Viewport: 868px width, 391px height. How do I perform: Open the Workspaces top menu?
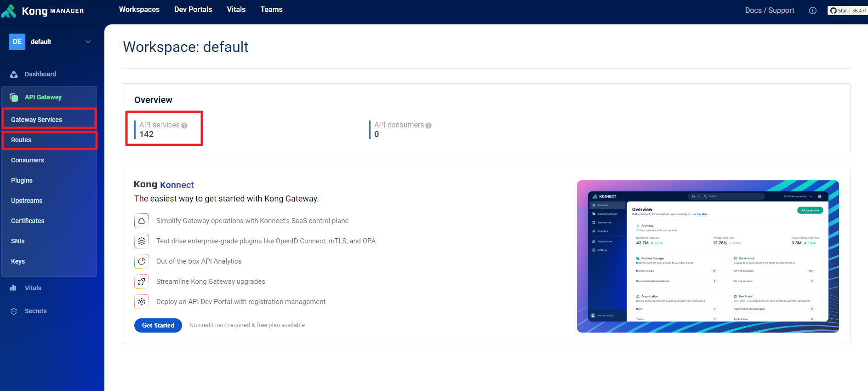point(139,10)
